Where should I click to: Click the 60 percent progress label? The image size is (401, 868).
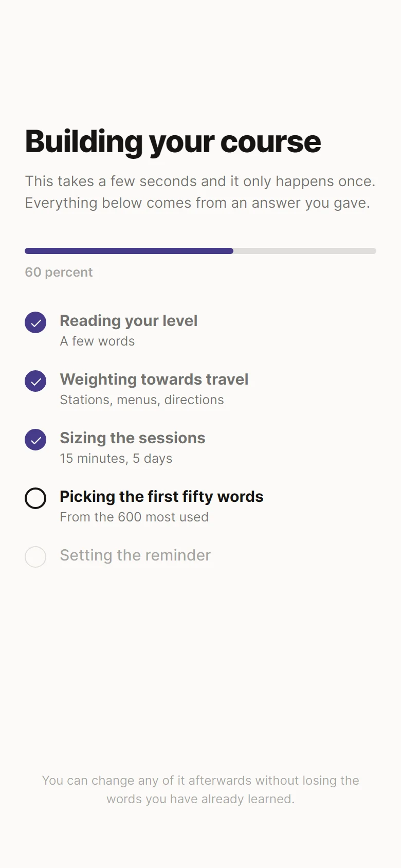point(59,272)
